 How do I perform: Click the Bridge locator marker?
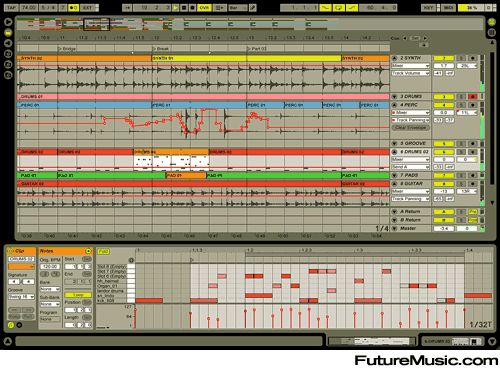point(67,49)
